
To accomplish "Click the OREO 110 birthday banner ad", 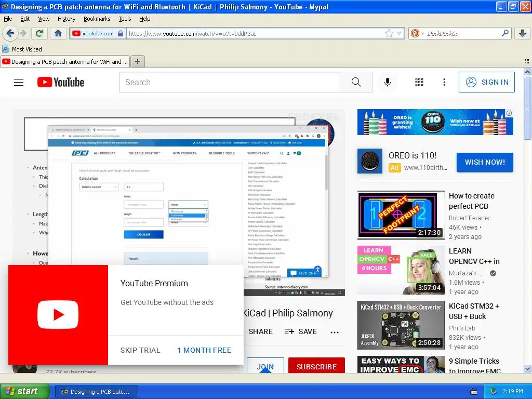I will pos(435,122).
